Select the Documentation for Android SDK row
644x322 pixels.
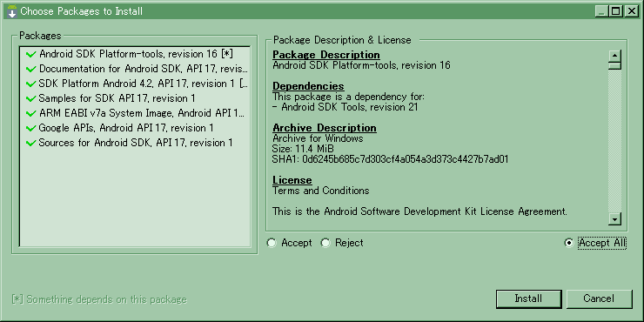135,69
